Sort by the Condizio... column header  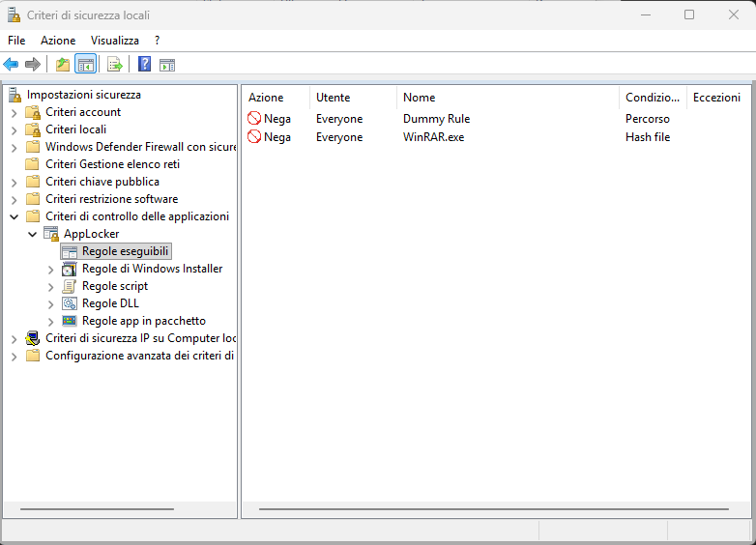[653, 98]
